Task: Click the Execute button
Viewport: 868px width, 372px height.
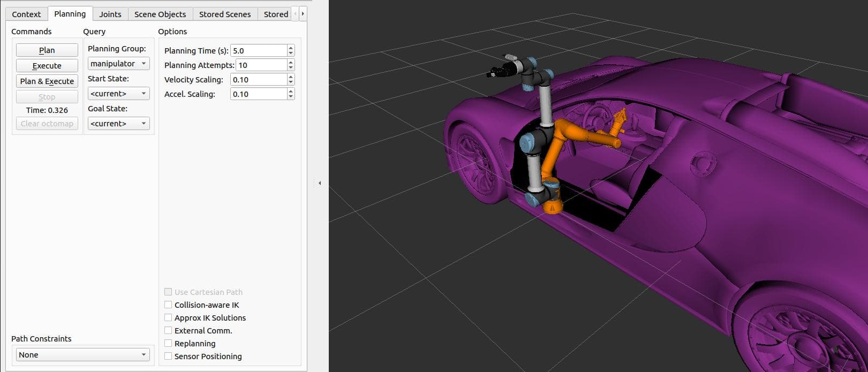Action: 47,66
